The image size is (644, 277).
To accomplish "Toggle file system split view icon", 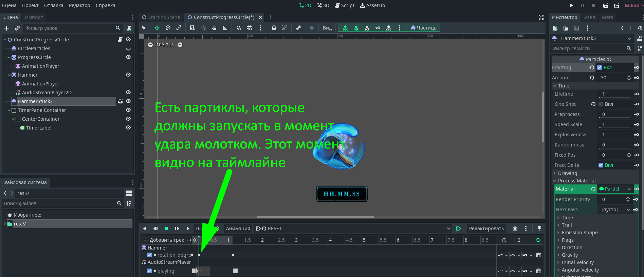I will 129,193.
